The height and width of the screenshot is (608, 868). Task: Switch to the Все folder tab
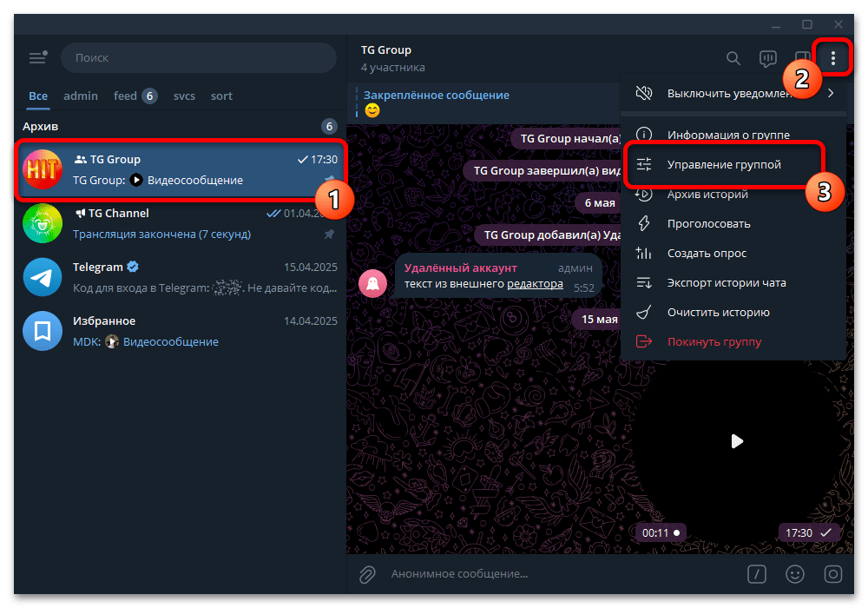[x=37, y=96]
